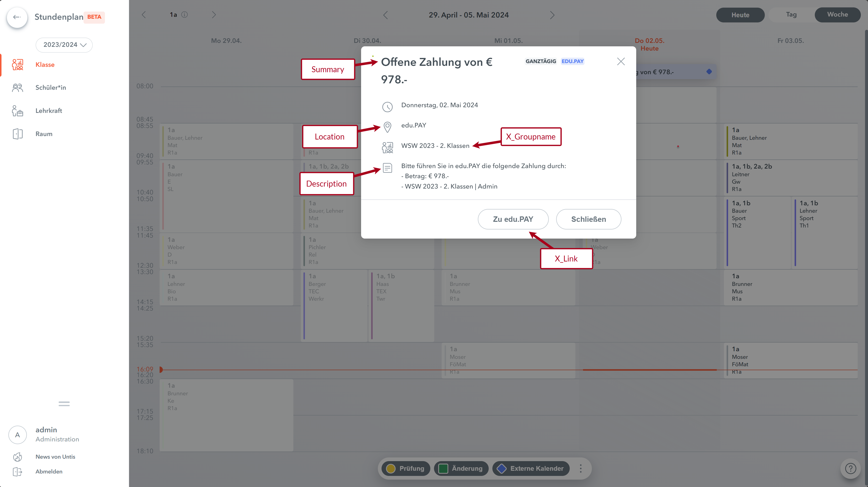Click the News von Untis icon
This screenshot has width=868, height=487.
(17, 457)
